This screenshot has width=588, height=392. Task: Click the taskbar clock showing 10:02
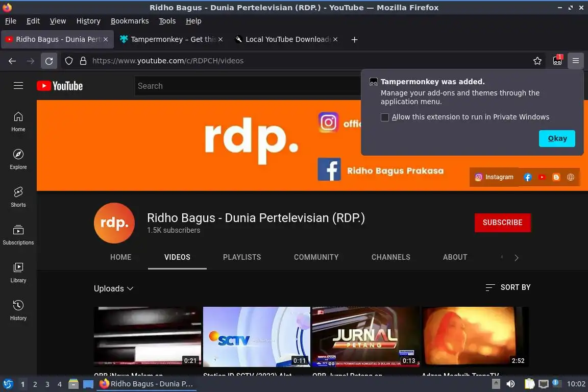pyautogui.click(x=576, y=384)
